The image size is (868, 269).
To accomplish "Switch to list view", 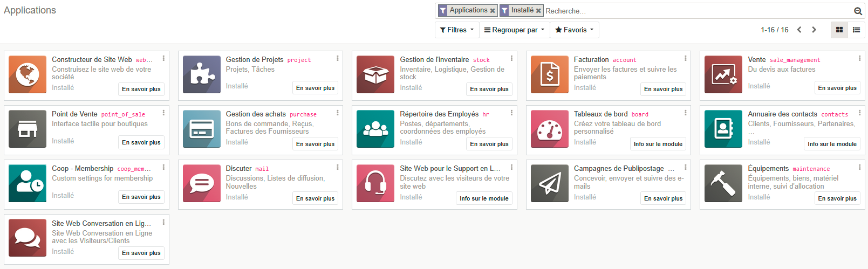I will (856, 30).
